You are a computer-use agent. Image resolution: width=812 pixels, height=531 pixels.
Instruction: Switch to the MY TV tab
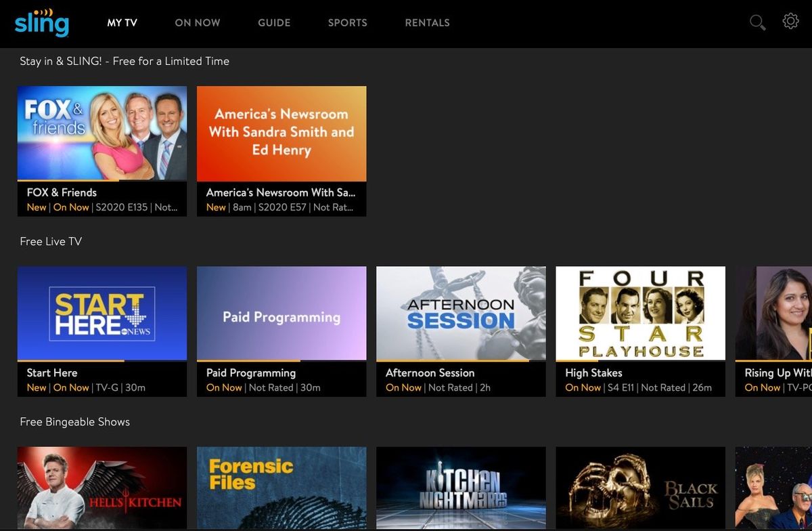pos(122,22)
